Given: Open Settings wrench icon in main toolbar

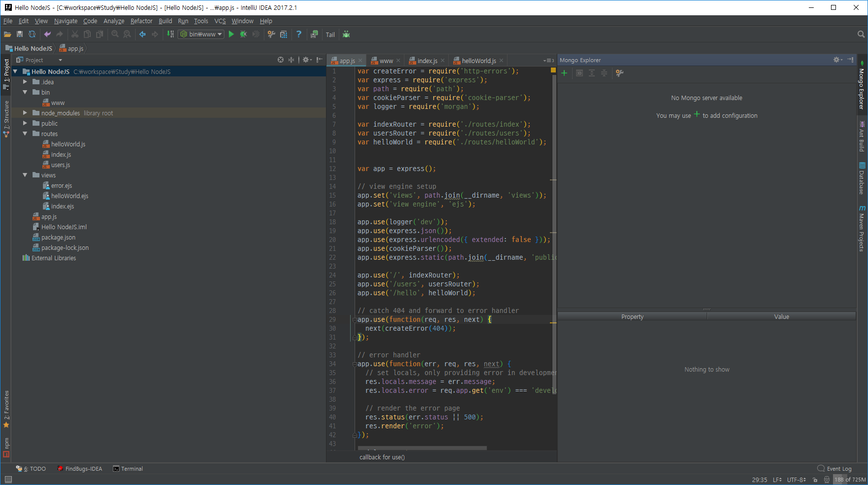Looking at the screenshot, I should tap(271, 35).
